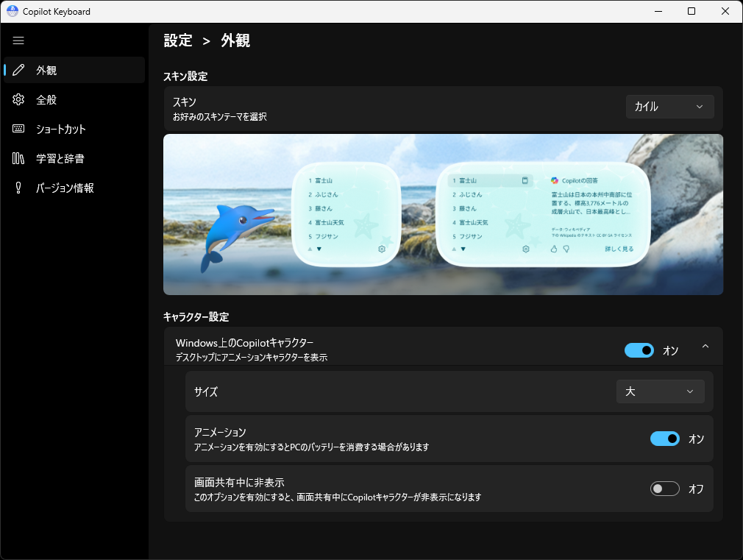
Task: Click 設定 in the breadcrumb
Action: click(178, 40)
